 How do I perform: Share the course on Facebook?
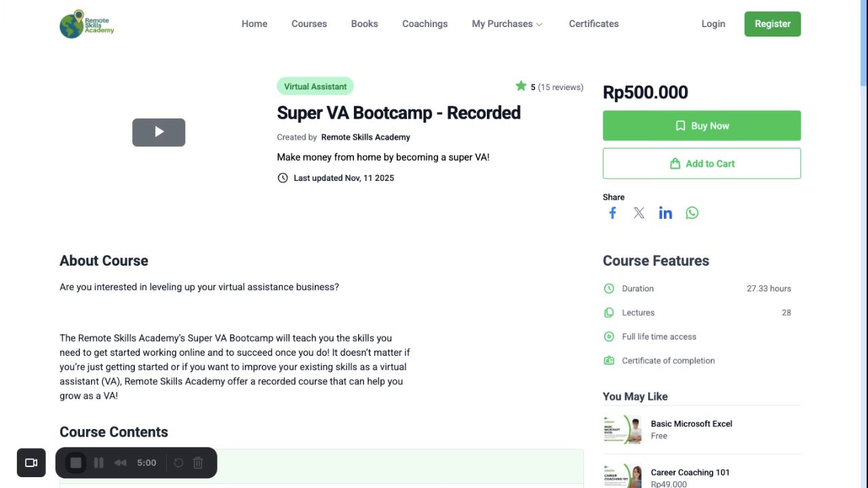click(x=612, y=213)
